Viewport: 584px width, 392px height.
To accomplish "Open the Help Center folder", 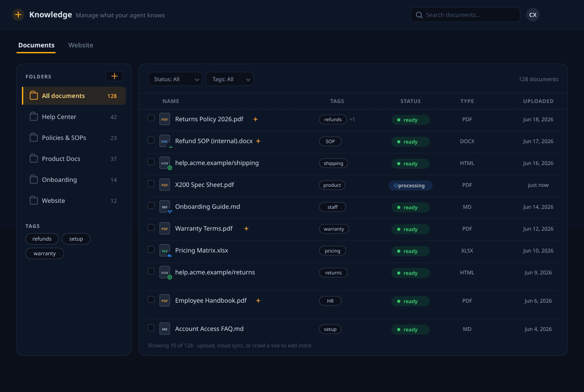I will tap(74, 117).
